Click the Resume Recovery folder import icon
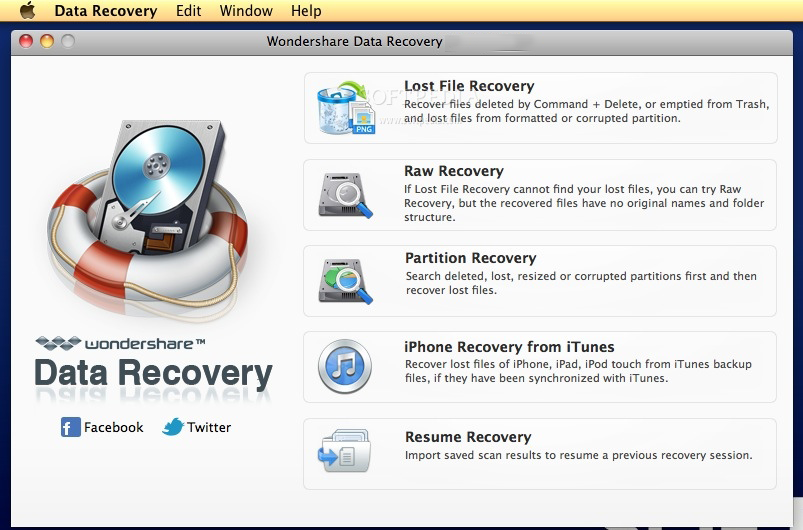Image resolution: width=803 pixels, height=530 pixels. click(344, 452)
